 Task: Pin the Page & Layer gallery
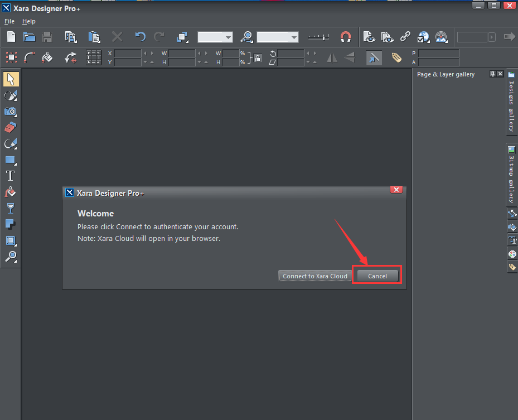pyautogui.click(x=492, y=74)
